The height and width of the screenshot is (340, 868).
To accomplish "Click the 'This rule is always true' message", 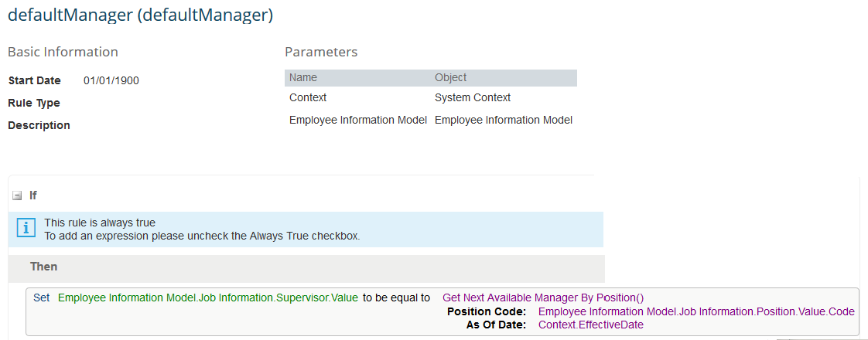I will [x=100, y=223].
